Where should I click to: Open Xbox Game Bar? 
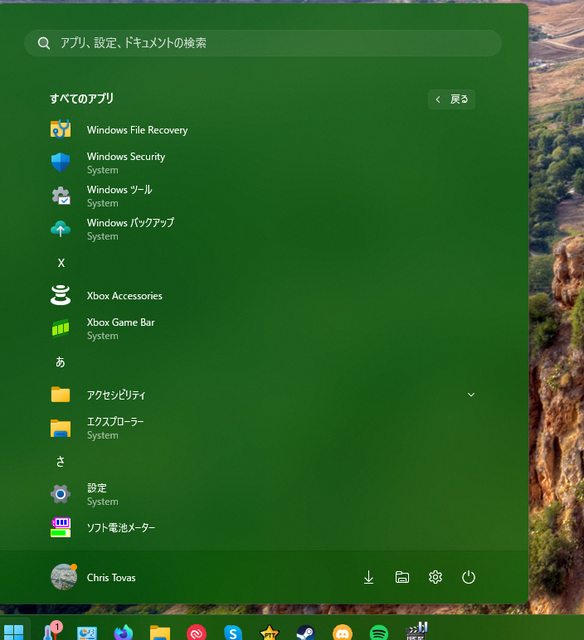(x=263, y=329)
